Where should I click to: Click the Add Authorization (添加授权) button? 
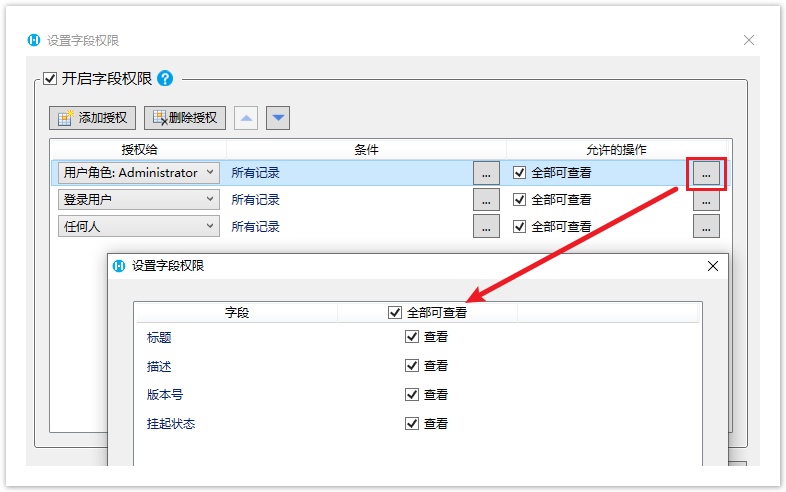(x=93, y=118)
